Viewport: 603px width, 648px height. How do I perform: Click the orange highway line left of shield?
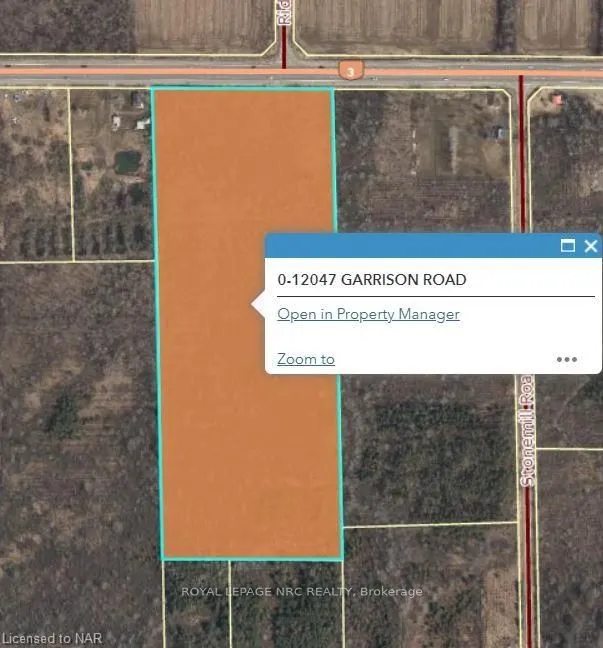point(150,72)
